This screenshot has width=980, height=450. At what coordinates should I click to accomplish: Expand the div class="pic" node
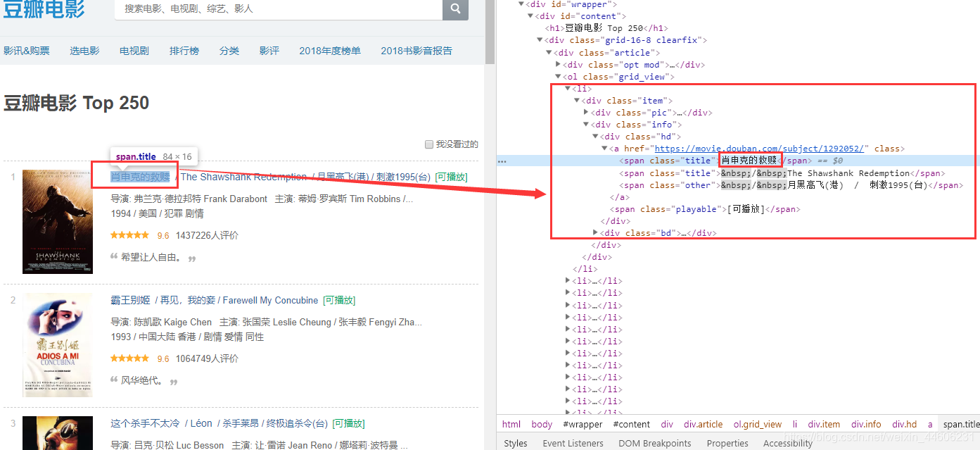[586, 113]
